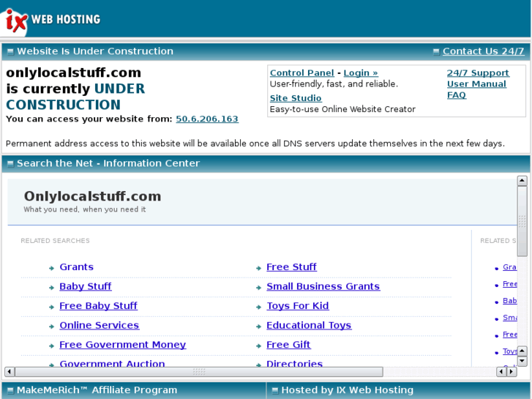
Task: Click MakeMeRich Affiliate Program header
Action: click(97, 390)
